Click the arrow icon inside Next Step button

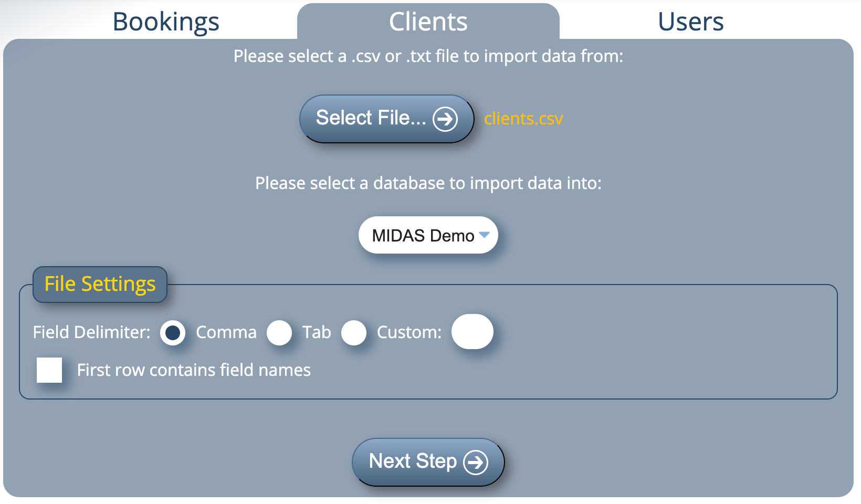pyautogui.click(x=476, y=462)
